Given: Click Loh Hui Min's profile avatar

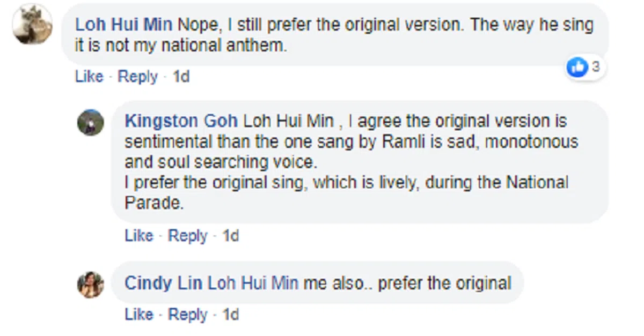Looking at the screenshot, I should 33,24.
